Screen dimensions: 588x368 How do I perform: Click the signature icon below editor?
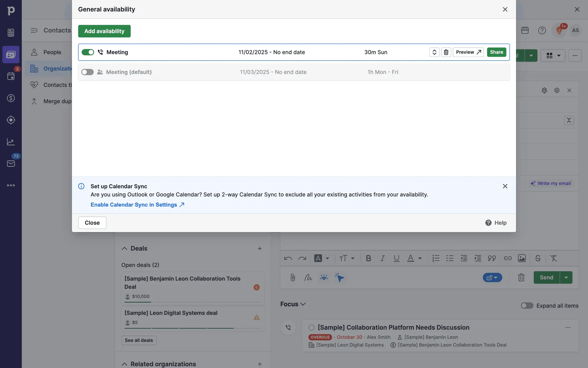(x=308, y=278)
